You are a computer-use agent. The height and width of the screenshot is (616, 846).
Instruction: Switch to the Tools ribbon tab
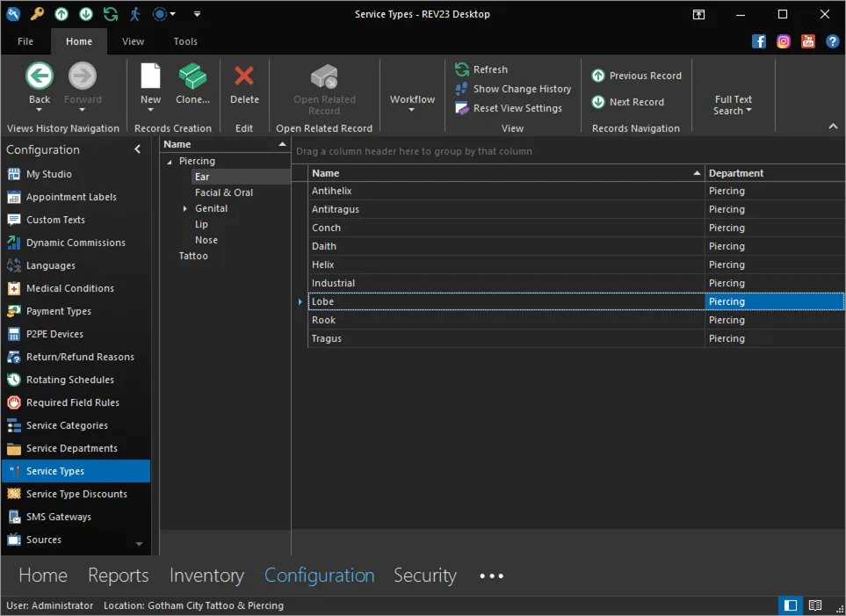pyautogui.click(x=185, y=41)
